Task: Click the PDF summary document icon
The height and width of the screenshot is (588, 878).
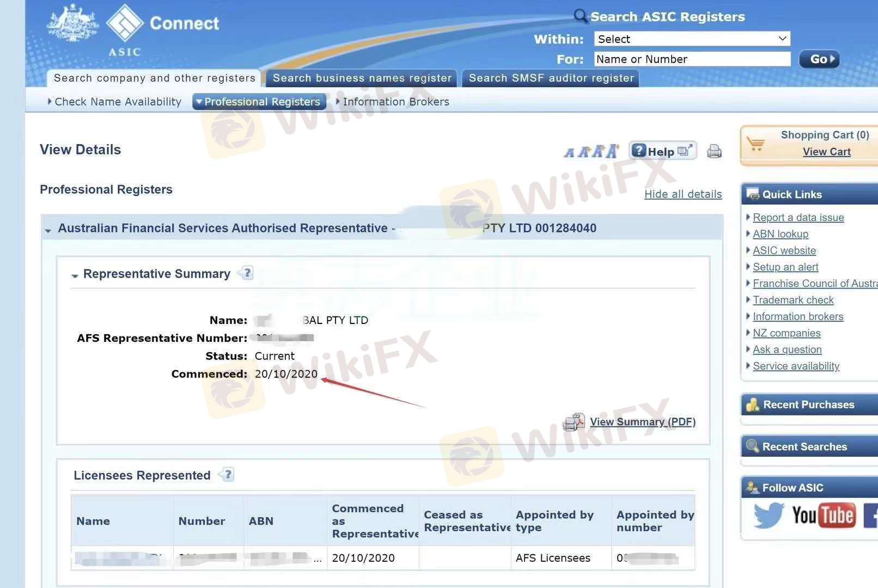Action: pos(574,422)
